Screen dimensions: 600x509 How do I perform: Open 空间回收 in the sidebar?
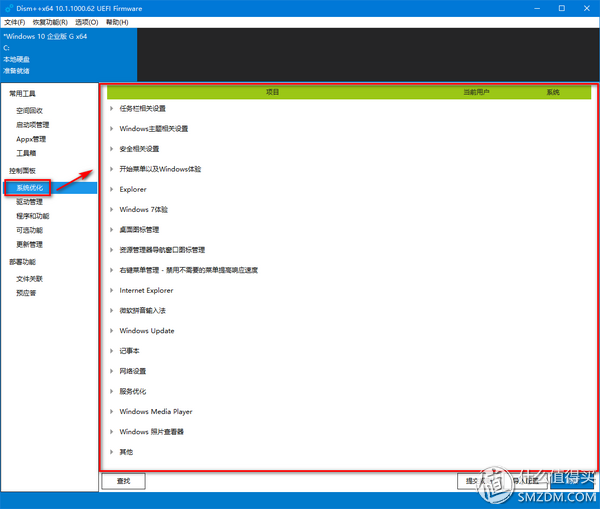pos(29,111)
